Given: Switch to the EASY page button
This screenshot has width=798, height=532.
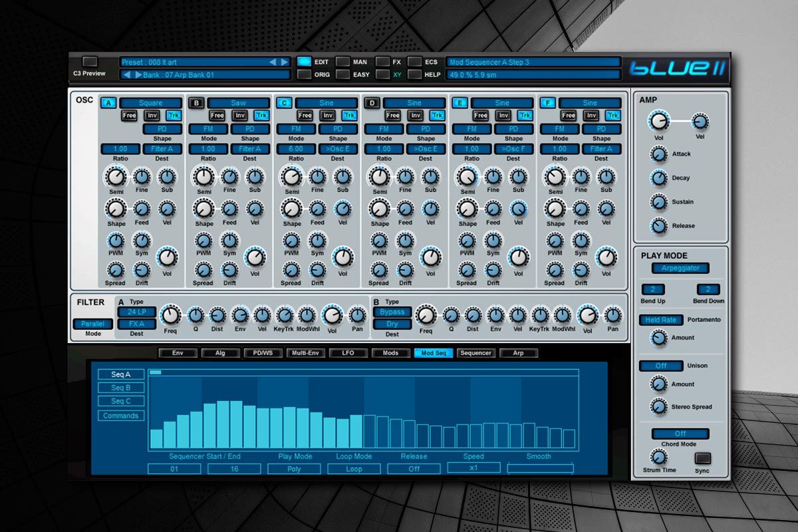Looking at the screenshot, I should point(342,74).
